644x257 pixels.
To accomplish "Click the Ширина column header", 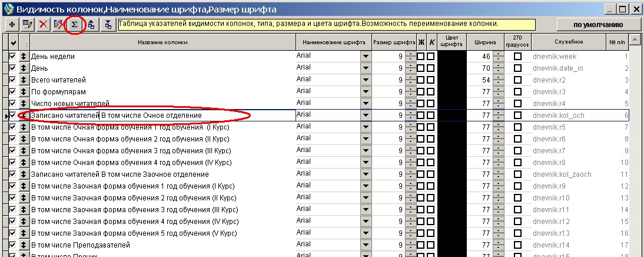I will coord(486,42).
